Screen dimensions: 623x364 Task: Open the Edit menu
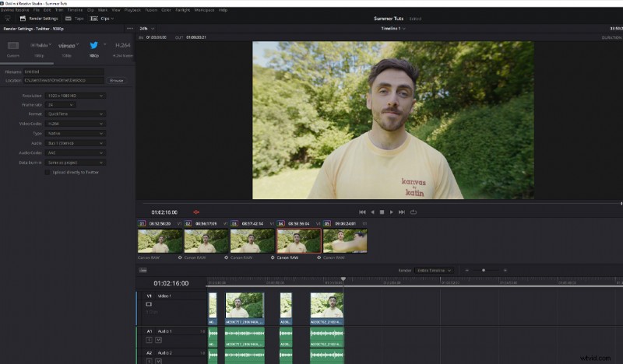[x=47, y=10]
